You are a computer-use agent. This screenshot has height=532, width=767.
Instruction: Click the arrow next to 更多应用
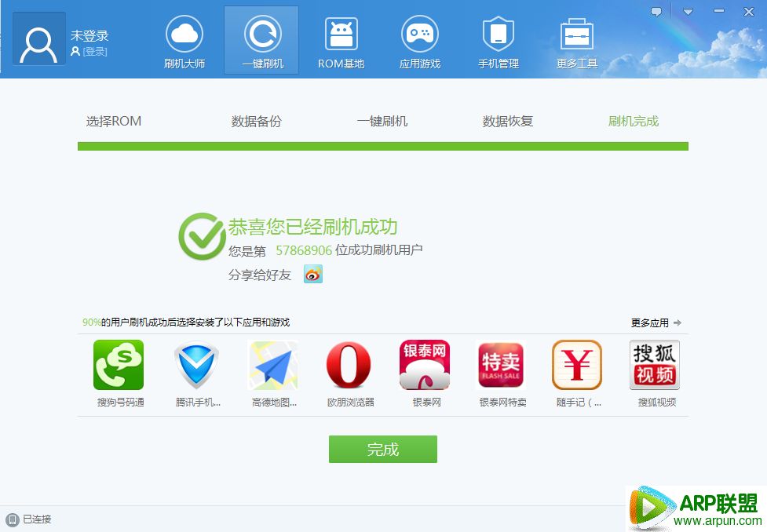pyautogui.click(x=678, y=322)
